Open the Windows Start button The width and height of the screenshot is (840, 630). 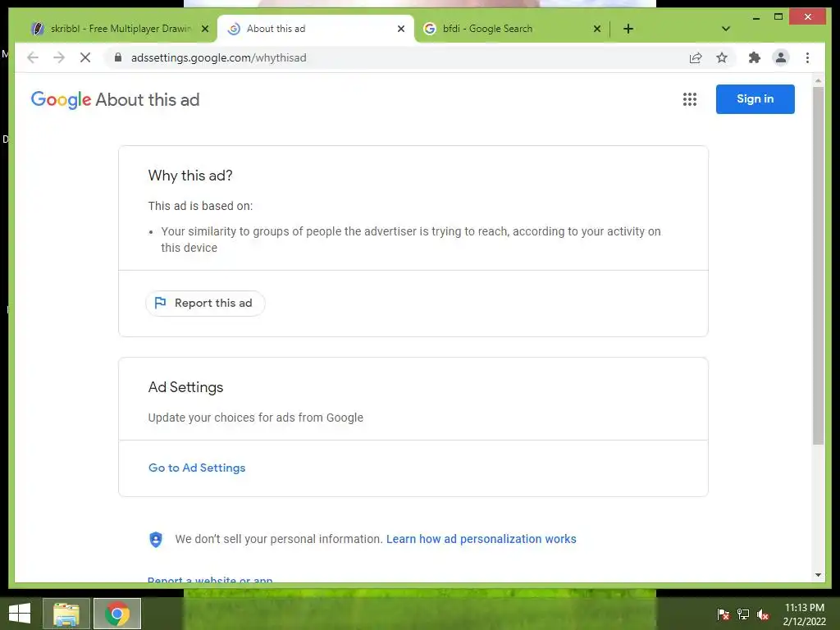tap(20, 614)
